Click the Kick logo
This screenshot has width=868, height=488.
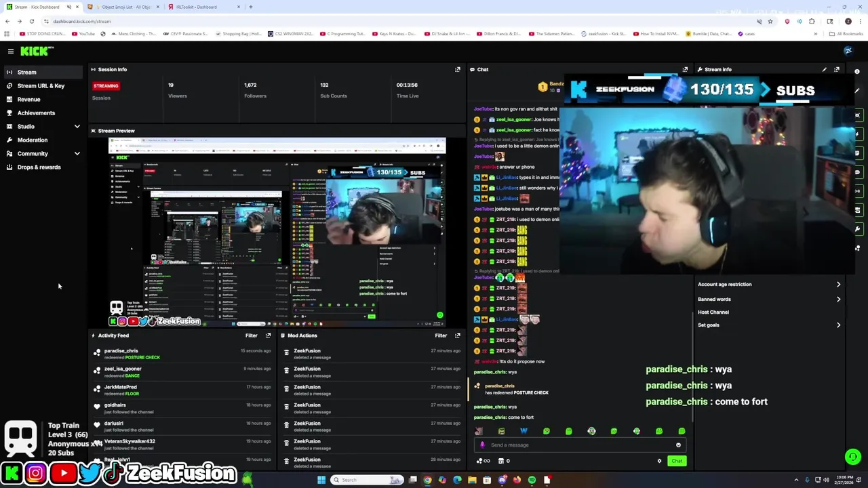click(37, 51)
